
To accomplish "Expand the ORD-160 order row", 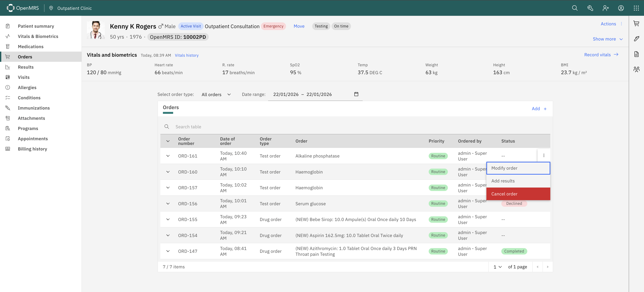I will 168,172.
